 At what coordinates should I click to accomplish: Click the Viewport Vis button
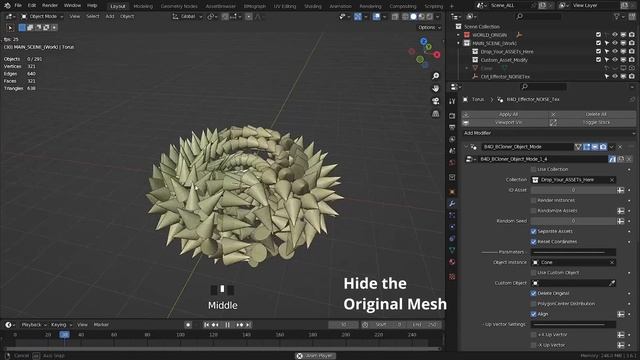505,122
